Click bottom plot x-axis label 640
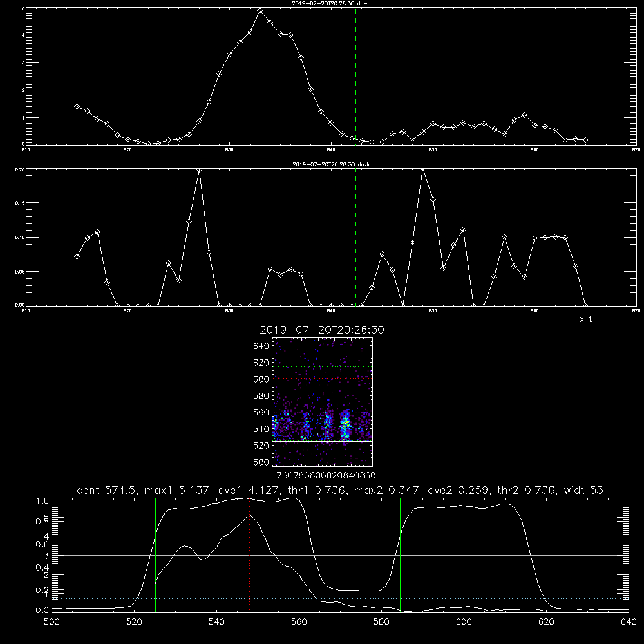 (629, 622)
